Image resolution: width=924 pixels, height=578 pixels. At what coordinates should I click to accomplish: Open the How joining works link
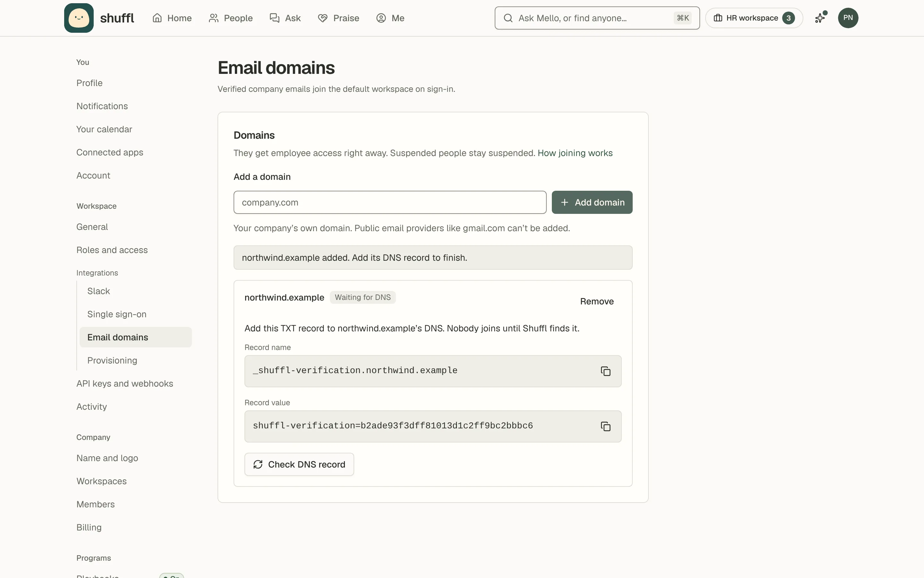[x=575, y=153]
